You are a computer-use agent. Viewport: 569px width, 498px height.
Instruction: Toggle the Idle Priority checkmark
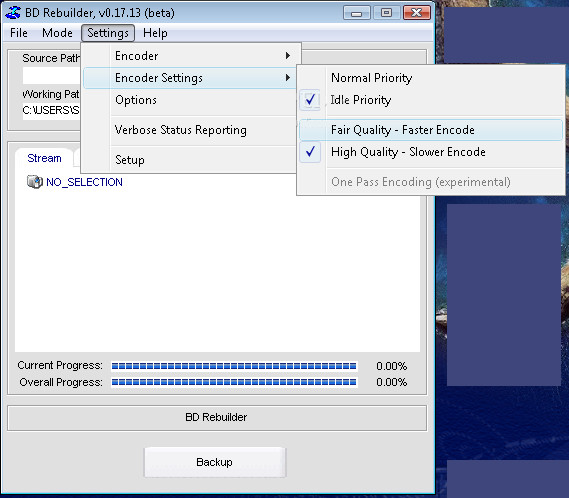(x=310, y=99)
